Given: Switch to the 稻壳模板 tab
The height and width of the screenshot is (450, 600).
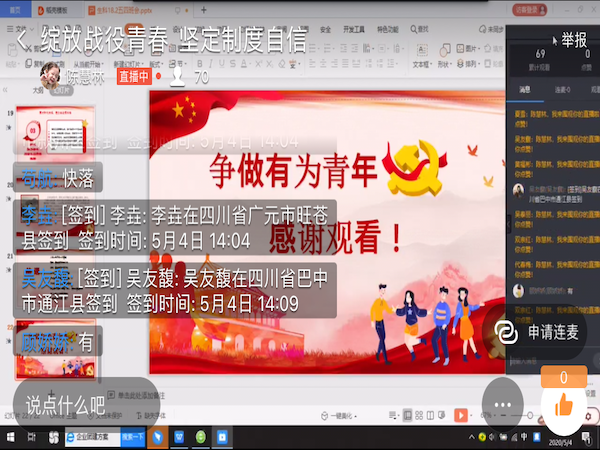Looking at the screenshot, I should tap(57, 10).
